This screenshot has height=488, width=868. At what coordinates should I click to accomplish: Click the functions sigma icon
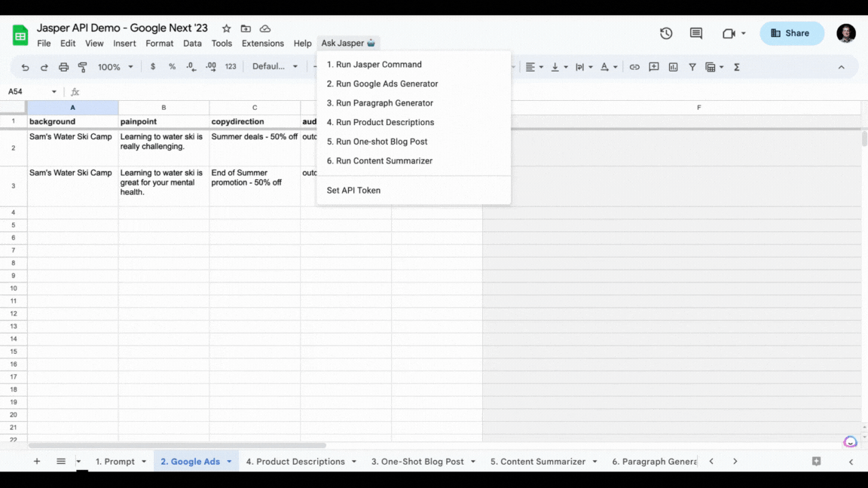737,67
